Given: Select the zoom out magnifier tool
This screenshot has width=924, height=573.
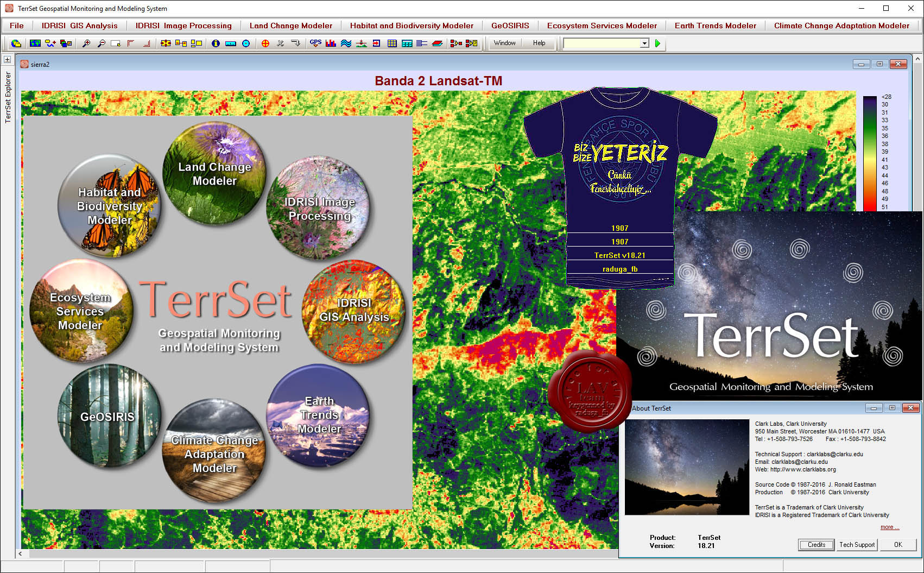Looking at the screenshot, I should [101, 43].
